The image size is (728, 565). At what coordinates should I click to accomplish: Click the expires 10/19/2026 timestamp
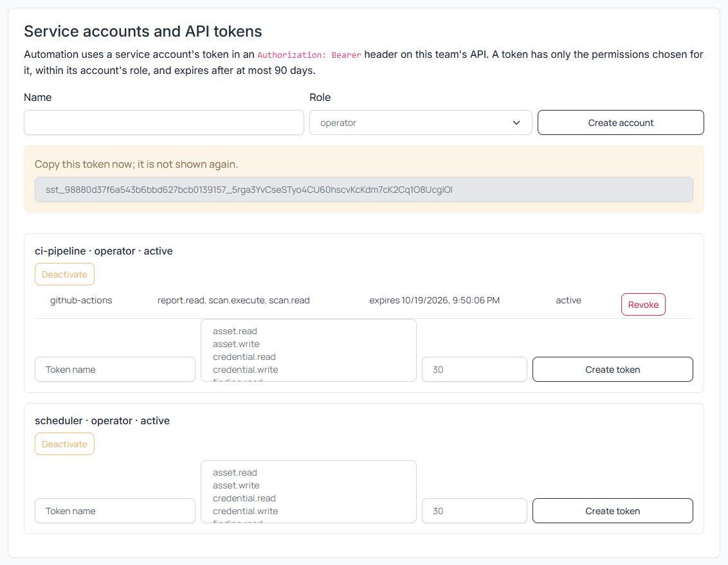click(x=435, y=300)
